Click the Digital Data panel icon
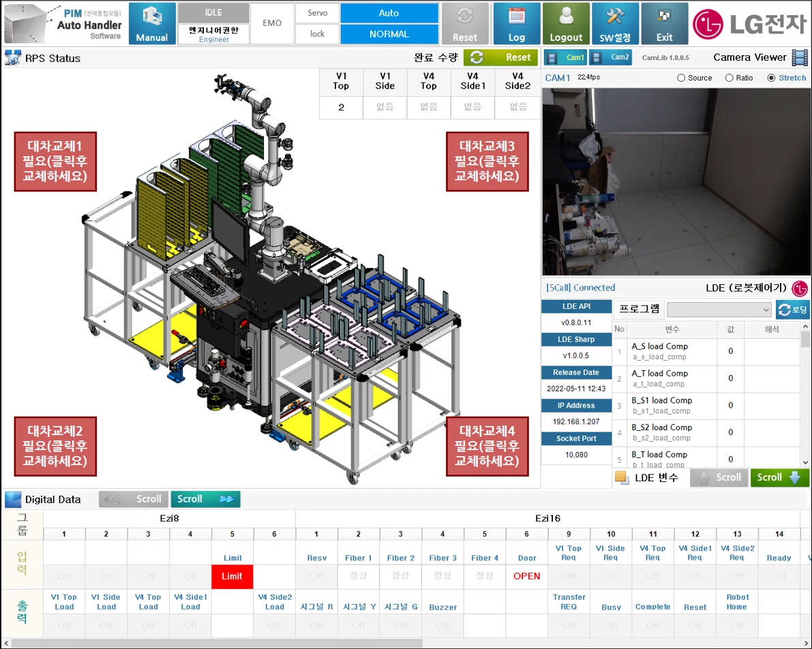 (x=13, y=499)
